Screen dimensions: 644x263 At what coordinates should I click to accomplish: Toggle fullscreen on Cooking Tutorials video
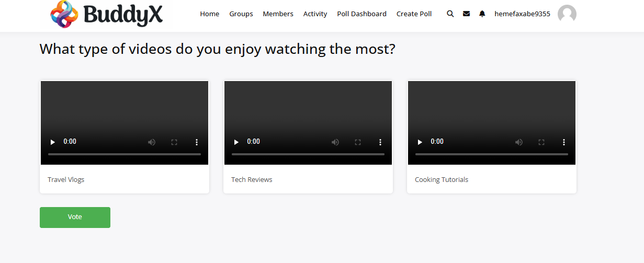click(x=541, y=142)
